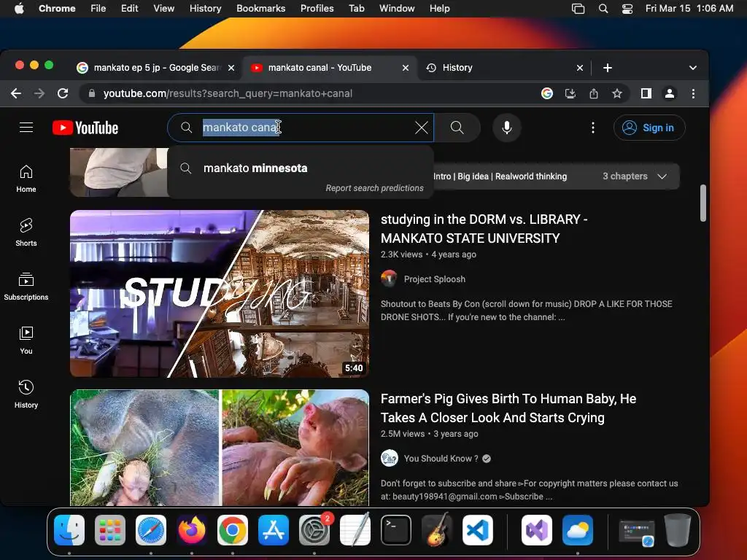This screenshot has height=560, width=747.
Task: Click the forward navigation arrow
Action: tap(39, 93)
